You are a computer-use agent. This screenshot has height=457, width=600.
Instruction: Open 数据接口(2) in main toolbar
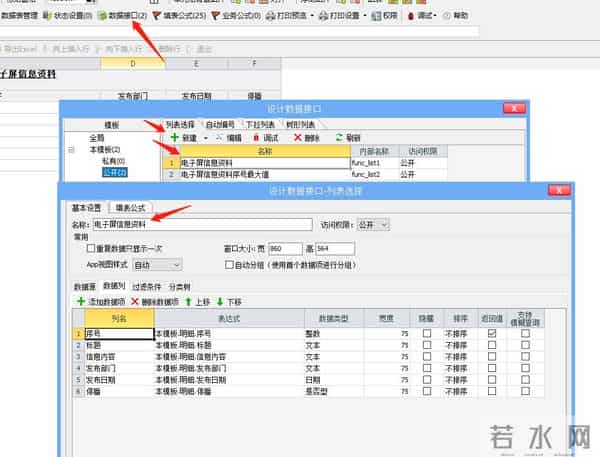pyautogui.click(x=123, y=16)
